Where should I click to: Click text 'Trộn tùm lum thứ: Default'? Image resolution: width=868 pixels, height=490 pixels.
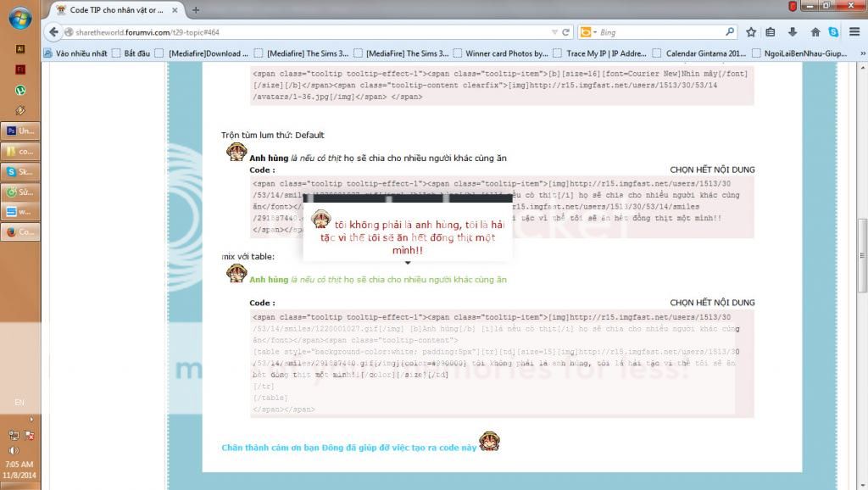coord(272,135)
